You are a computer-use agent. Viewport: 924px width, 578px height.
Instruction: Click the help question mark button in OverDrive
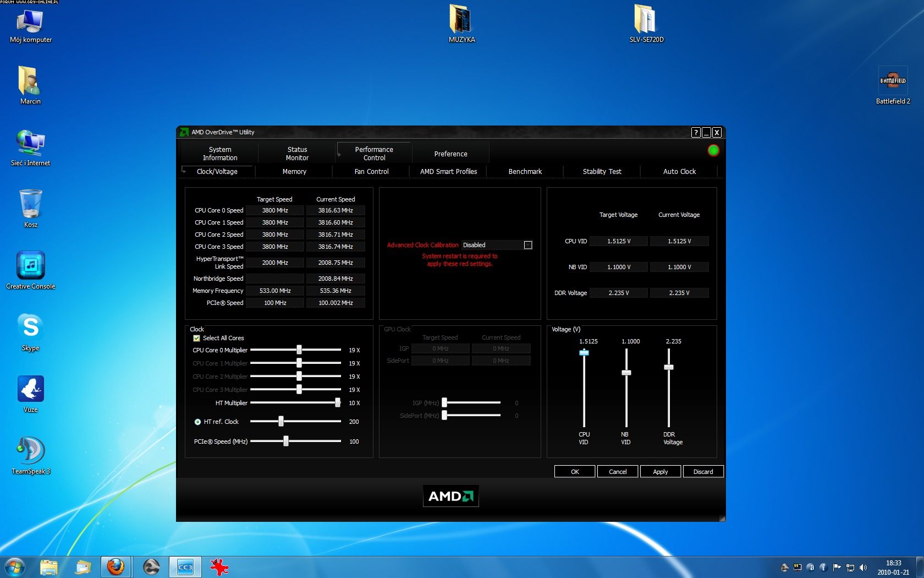pos(696,132)
